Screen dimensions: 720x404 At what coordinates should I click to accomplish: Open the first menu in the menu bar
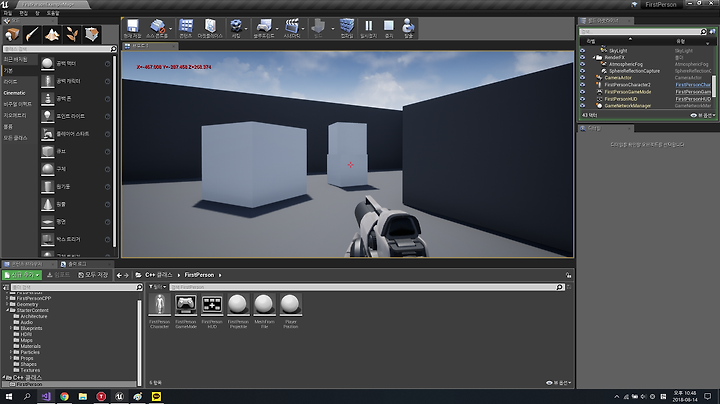7,13
